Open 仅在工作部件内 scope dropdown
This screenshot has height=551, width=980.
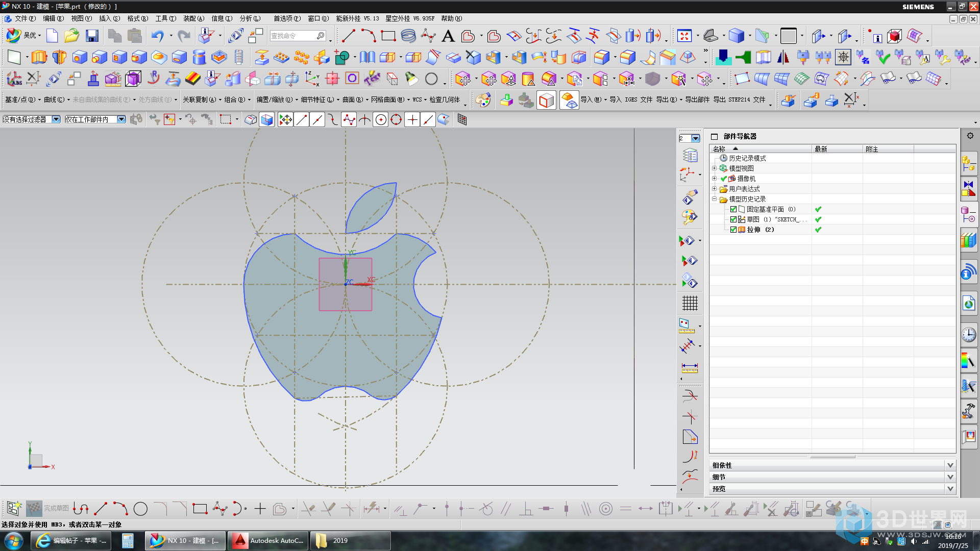click(x=121, y=119)
